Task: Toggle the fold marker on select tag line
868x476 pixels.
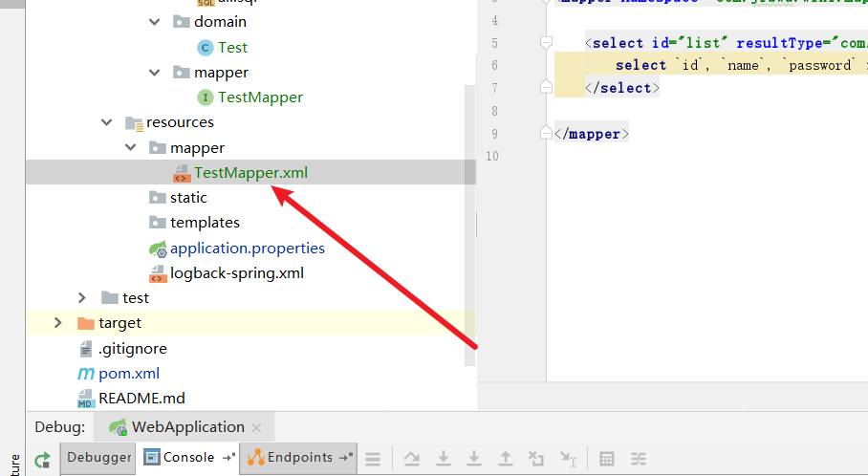Action: [546, 43]
